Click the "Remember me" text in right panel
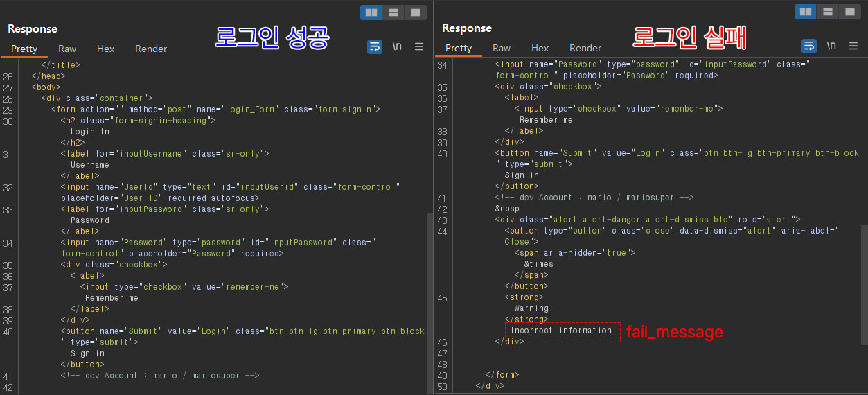868x395 pixels. click(546, 120)
